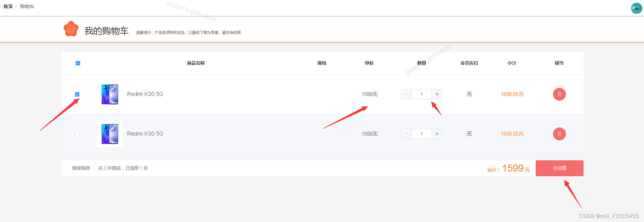The height and width of the screenshot is (222, 644).
Task: Click unit price 1599元 in checked row
Action: (x=369, y=94)
